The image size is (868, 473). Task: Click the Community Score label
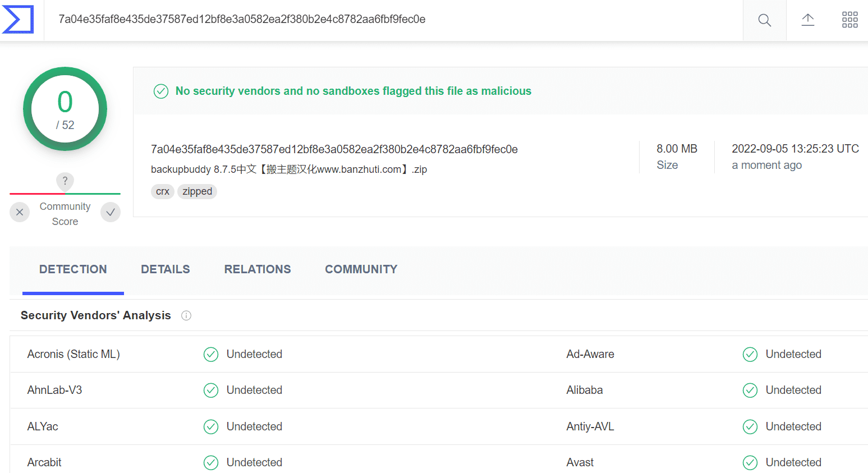pos(65,214)
